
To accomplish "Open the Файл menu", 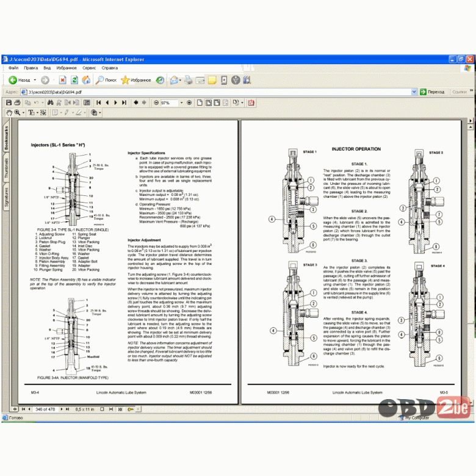I will click(13, 68).
